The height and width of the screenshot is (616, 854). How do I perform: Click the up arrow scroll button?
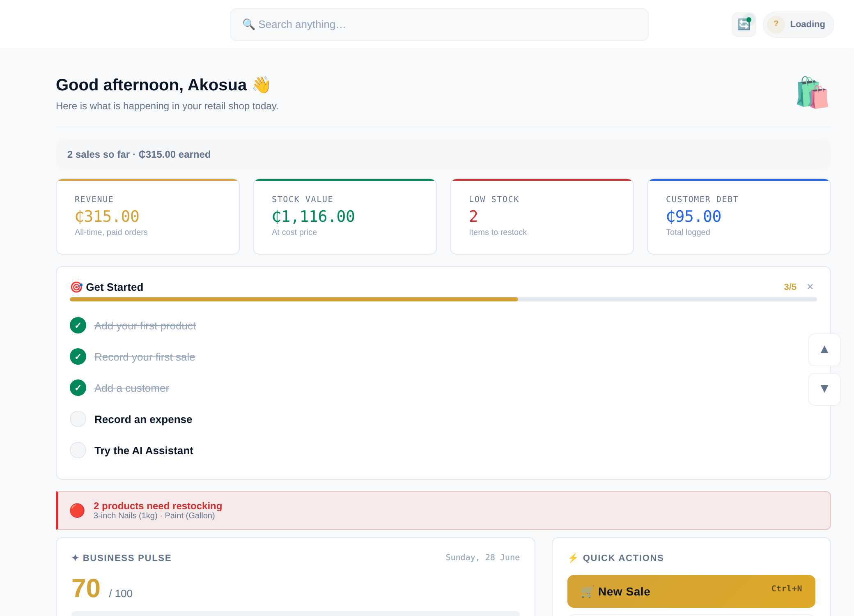click(824, 349)
